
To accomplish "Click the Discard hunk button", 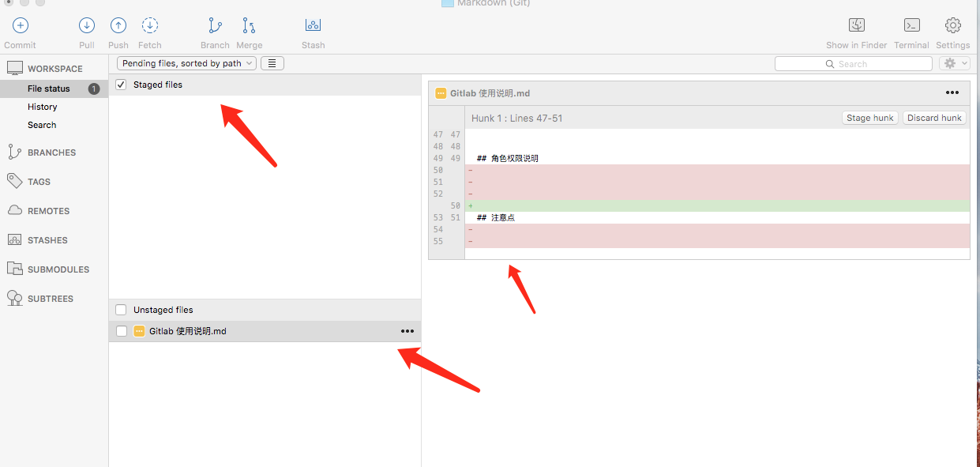I will (934, 118).
